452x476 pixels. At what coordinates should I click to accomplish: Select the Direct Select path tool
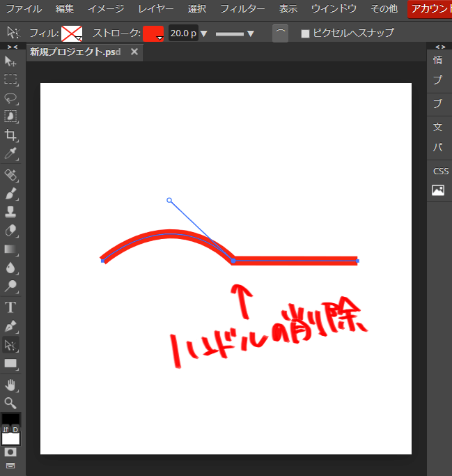click(10, 345)
